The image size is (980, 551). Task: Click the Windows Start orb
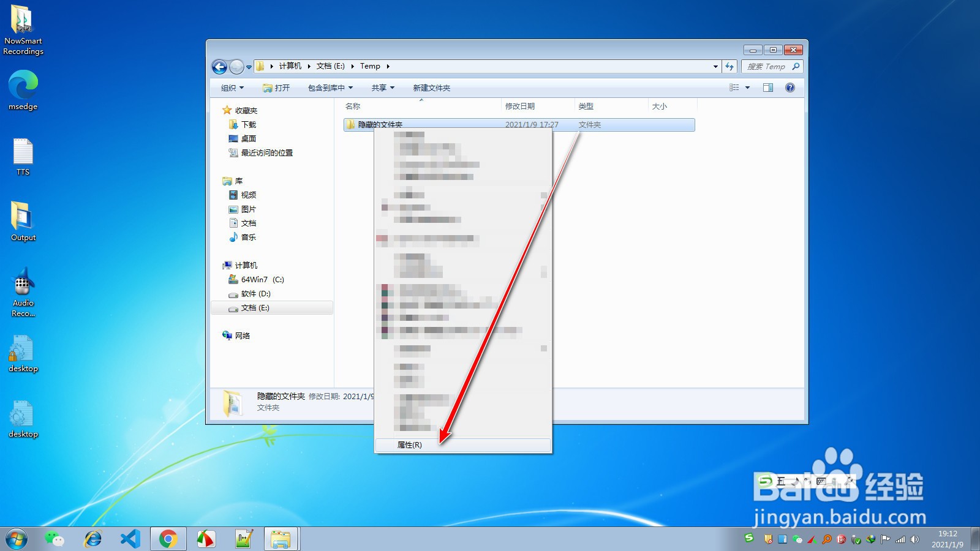(17, 539)
